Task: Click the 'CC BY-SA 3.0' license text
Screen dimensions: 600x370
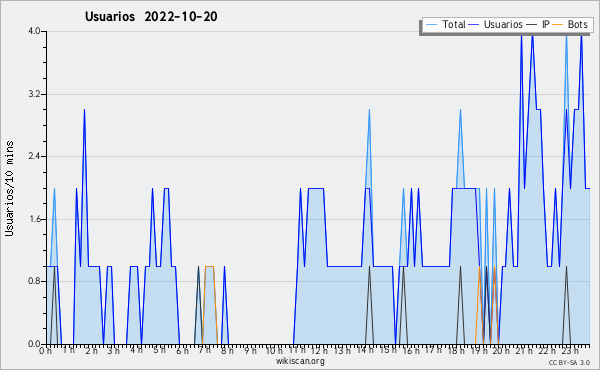Action: [569, 363]
